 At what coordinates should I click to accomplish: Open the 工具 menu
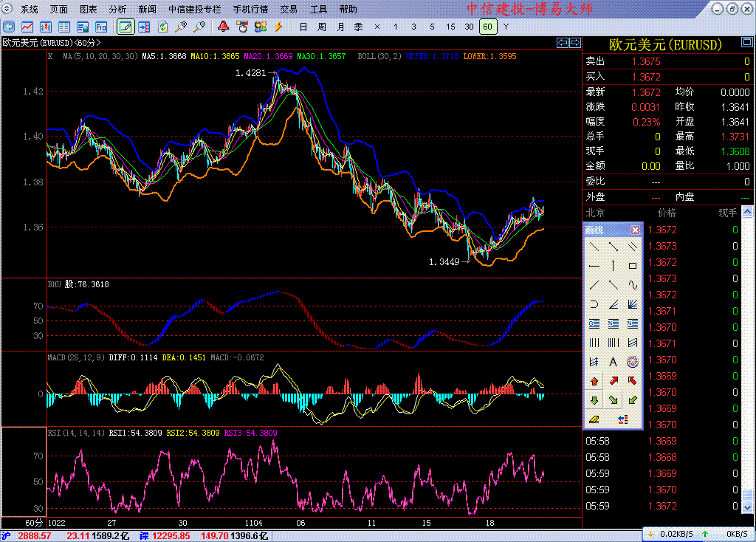318,10
